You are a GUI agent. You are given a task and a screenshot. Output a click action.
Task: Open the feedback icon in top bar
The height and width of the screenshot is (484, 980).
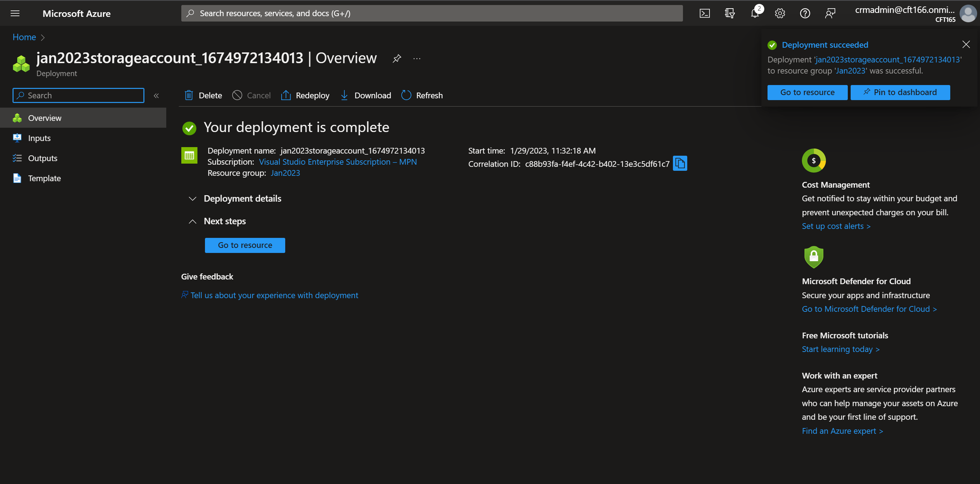point(831,13)
